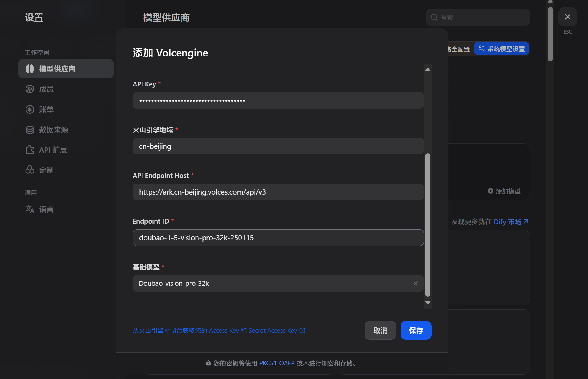Viewport: 588px width, 379px height.
Task: Click into the API Key field
Action: click(278, 100)
